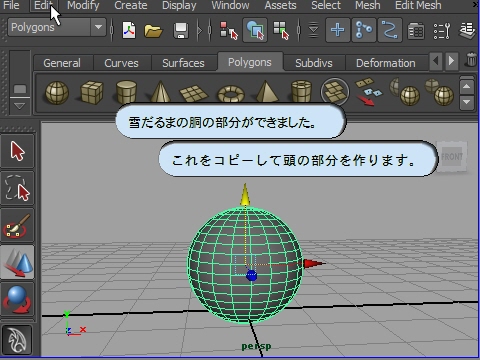Image resolution: width=480 pixels, height=360 pixels.
Task: Click the New Scene icon
Action: pos(129,30)
